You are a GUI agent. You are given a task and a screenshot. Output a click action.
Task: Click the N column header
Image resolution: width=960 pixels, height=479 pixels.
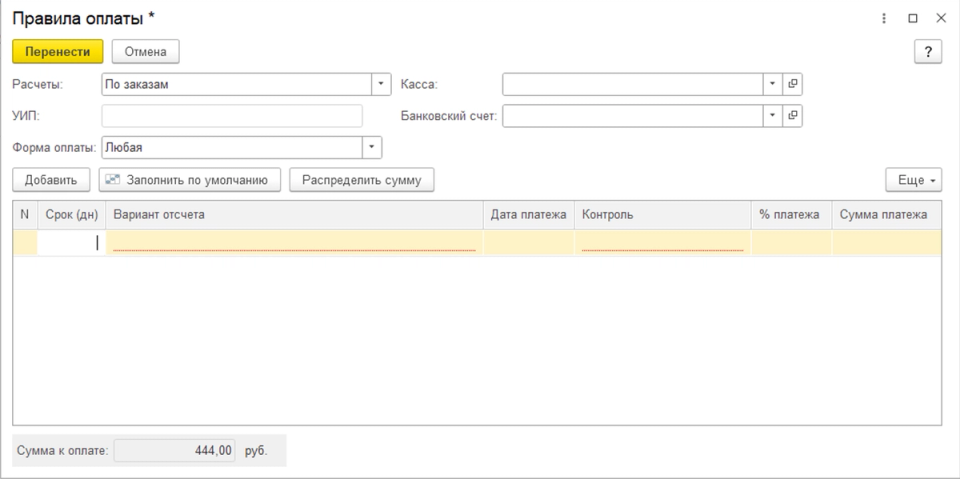(x=25, y=214)
